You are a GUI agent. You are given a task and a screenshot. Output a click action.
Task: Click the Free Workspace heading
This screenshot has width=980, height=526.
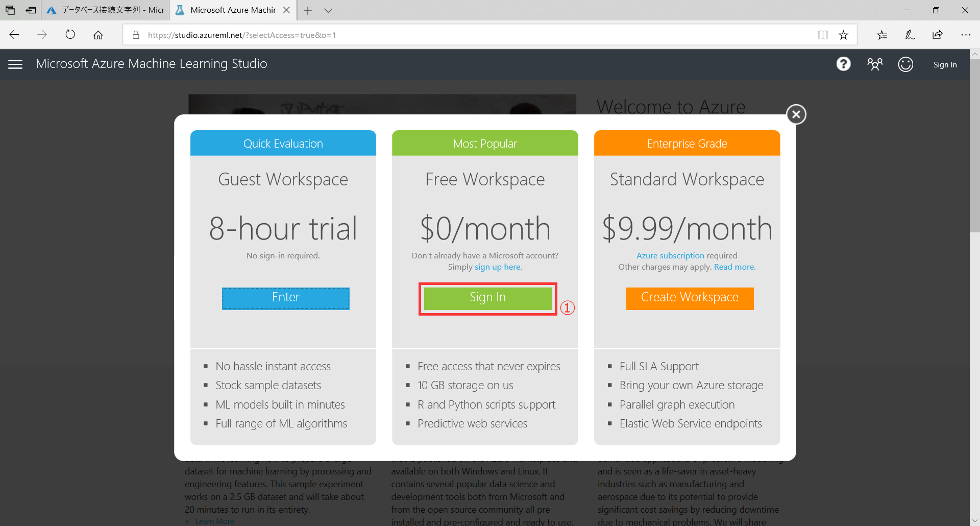tap(485, 180)
